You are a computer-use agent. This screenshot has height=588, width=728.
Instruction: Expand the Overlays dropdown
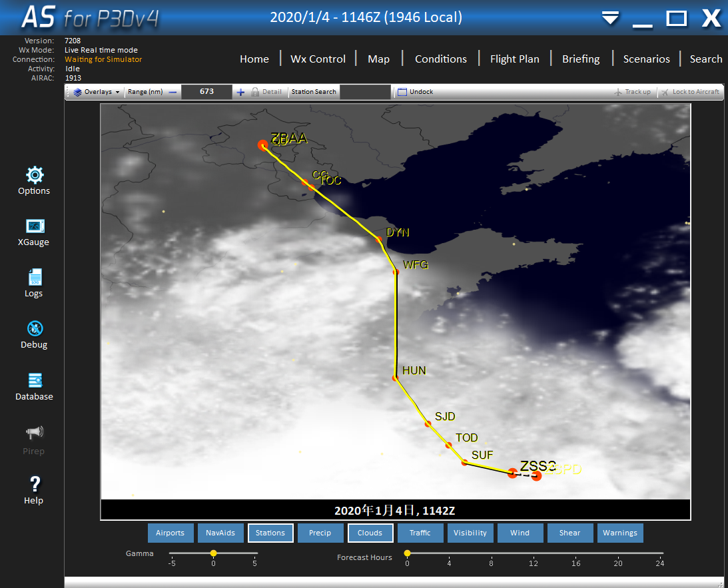(x=97, y=92)
